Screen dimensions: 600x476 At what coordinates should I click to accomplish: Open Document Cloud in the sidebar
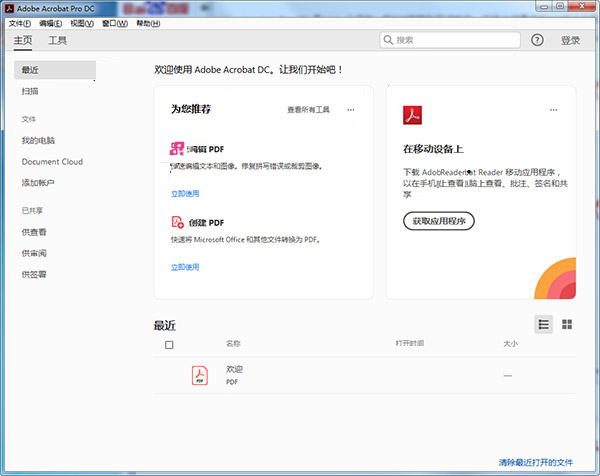52,162
